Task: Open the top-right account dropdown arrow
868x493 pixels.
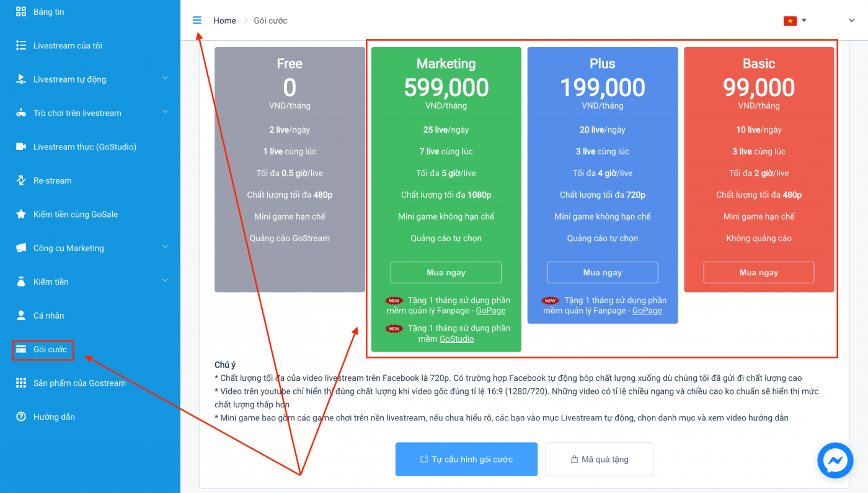Action: 852,20
